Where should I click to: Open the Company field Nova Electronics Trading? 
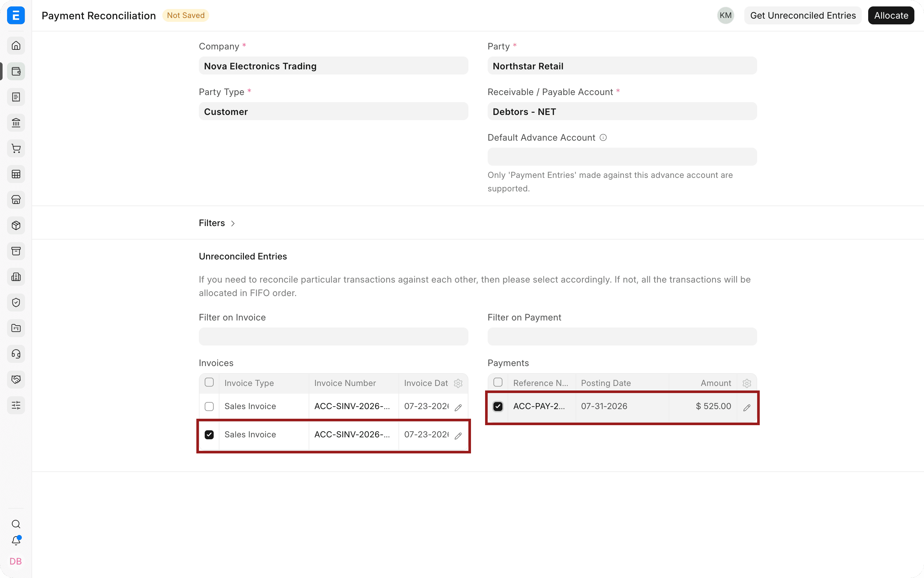[x=333, y=66]
